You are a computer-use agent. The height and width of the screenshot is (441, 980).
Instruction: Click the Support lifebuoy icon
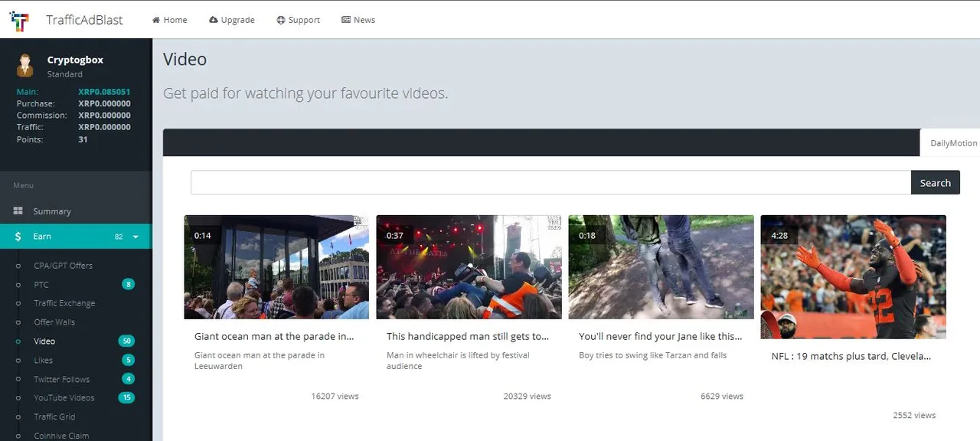click(281, 20)
